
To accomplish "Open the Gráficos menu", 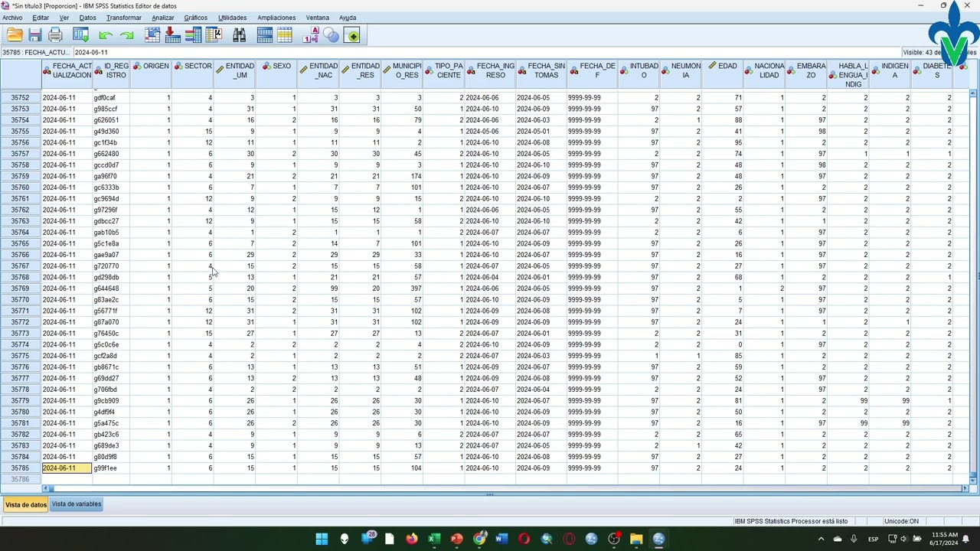I will [x=195, y=18].
